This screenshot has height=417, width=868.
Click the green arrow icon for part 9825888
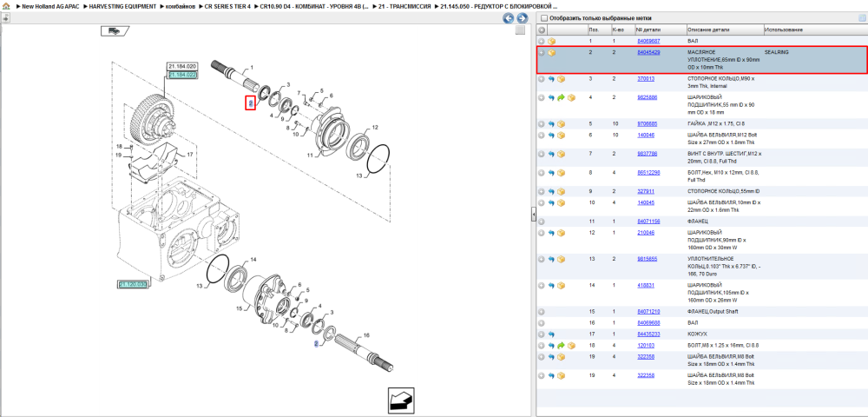point(562,97)
